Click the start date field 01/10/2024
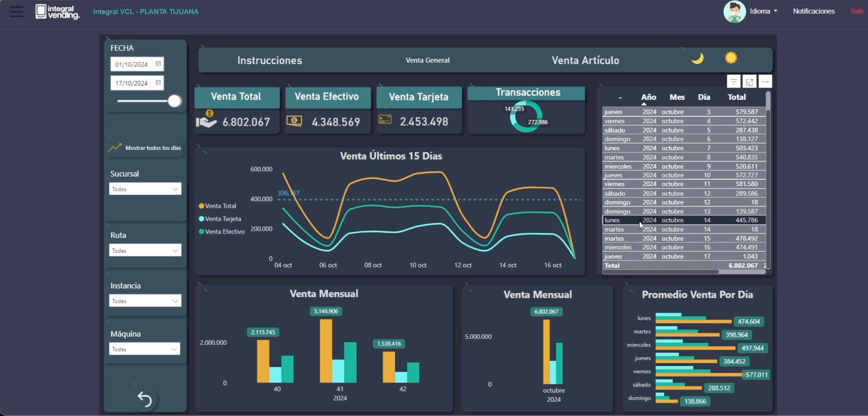 click(131, 64)
